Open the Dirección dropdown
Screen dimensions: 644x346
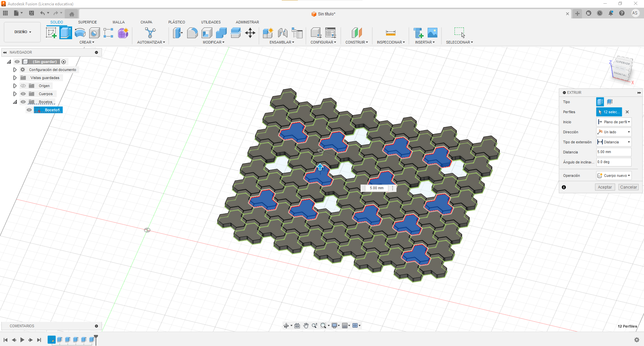click(x=614, y=132)
